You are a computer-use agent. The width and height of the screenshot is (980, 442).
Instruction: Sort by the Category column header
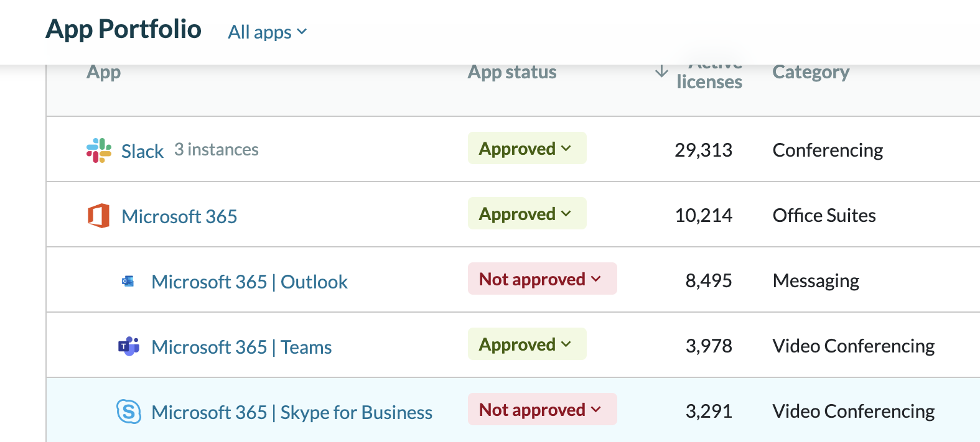point(810,72)
